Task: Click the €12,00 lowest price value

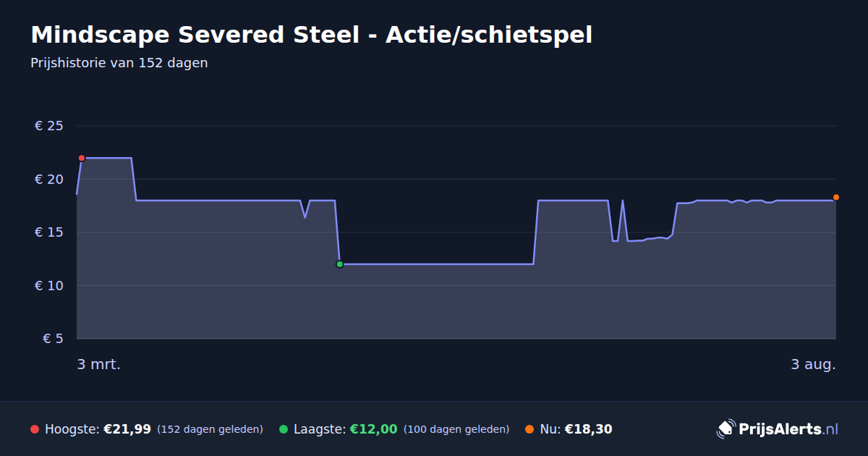Action: (374, 429)
